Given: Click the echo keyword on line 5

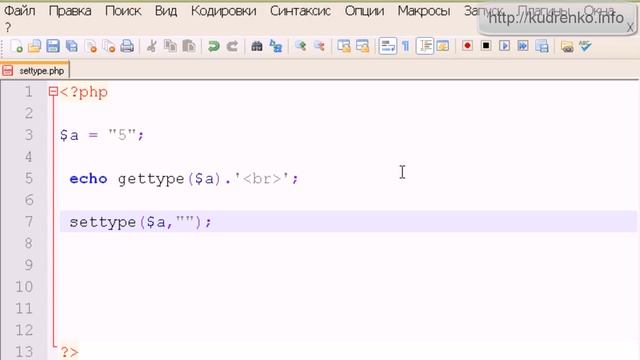Looking at the screenshot, I should coord(88,179).
